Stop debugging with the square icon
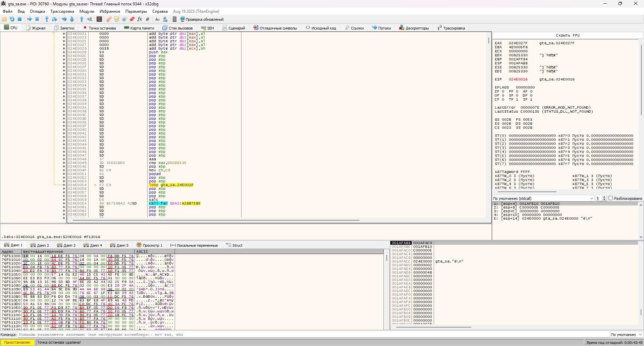The image size is (644, 346). point(20,19)
